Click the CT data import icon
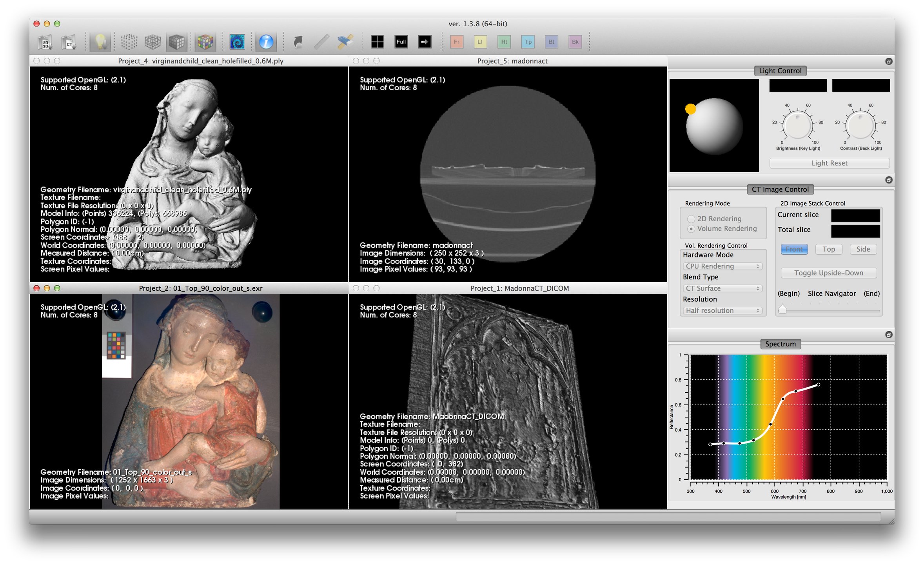This screenshot has height=565, width=924. (x=69, y=42)
